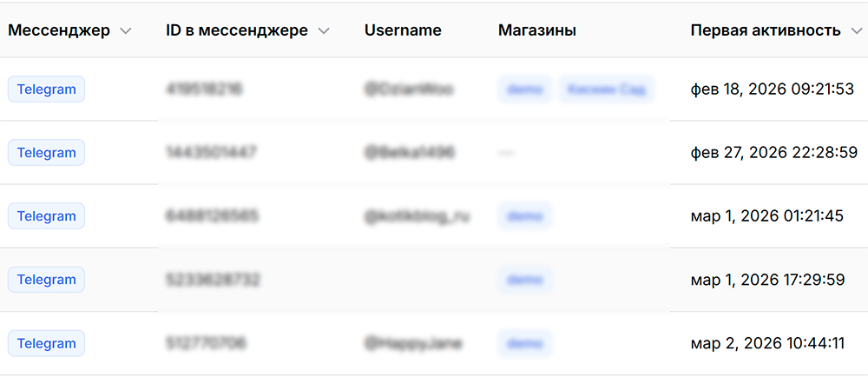Viewport: 868px width, 377px height.
Task: Select the date мар 1, 2026 17:29:59
Action: [767, 280]
